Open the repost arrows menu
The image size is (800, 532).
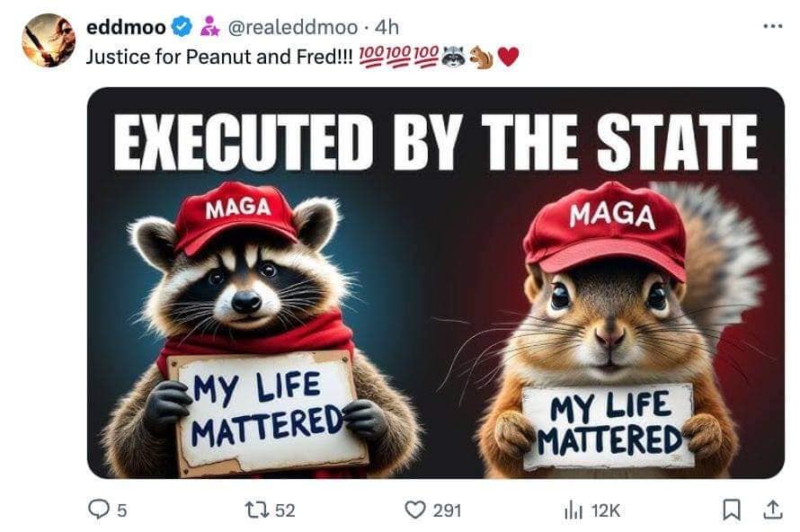256,510
